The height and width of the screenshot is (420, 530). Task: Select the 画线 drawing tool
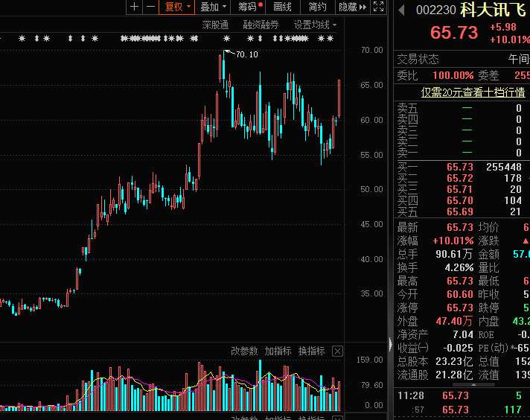tap(283, 7)
